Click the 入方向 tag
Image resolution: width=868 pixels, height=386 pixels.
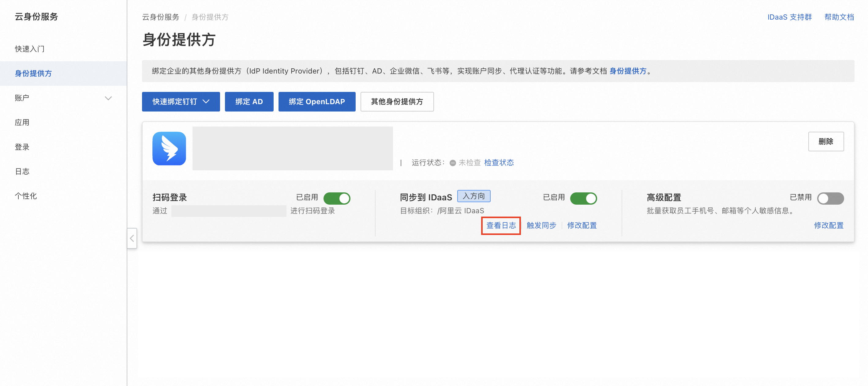click(473, 196)
